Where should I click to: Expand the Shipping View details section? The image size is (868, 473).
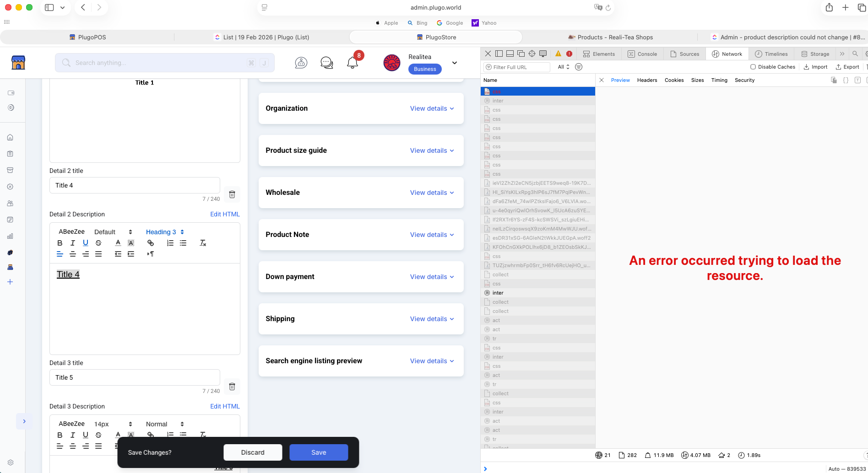[432, 319]
